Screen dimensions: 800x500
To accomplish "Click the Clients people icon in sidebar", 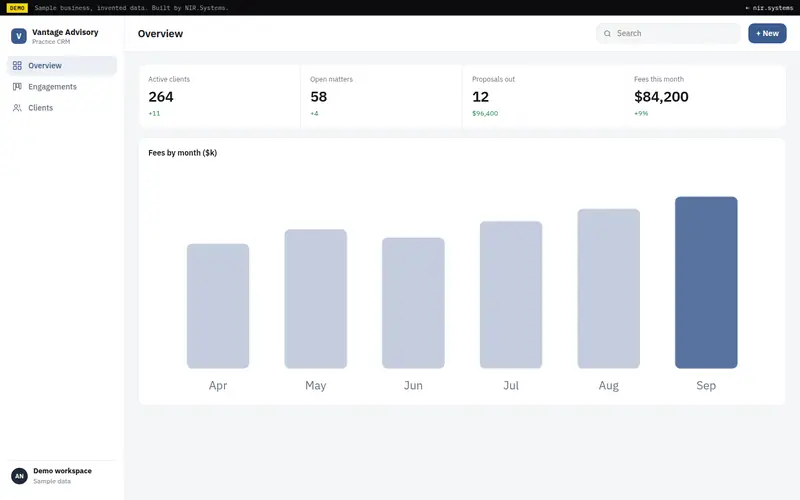I will 17,108.
